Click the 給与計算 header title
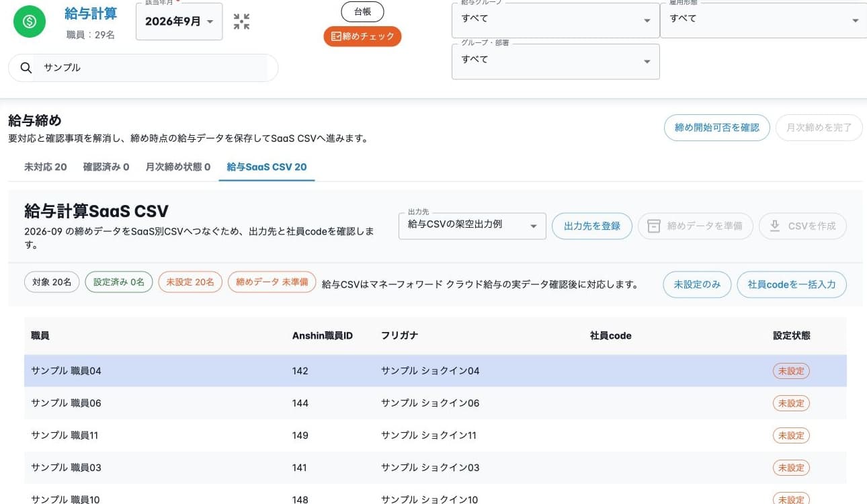The width and height of the screenshot is (867, 504). 91,13
